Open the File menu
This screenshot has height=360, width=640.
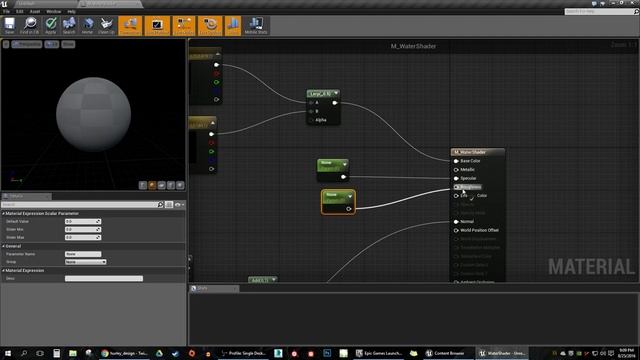pyautogui.click(x=7, y=11)
